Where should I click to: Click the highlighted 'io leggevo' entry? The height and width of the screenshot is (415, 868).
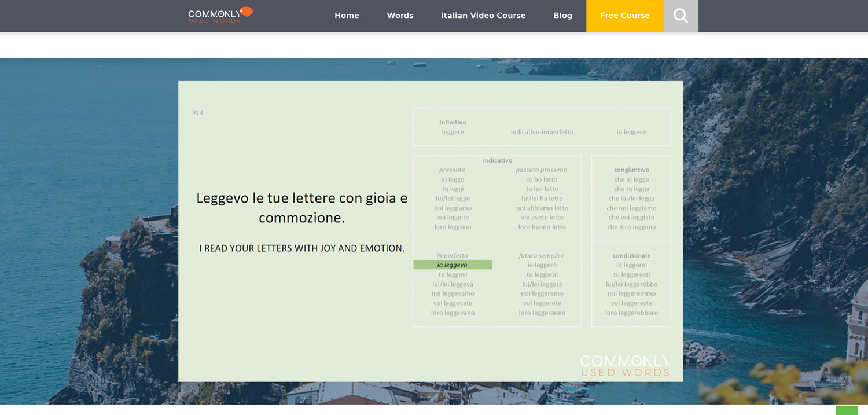[x=453, y=265]
